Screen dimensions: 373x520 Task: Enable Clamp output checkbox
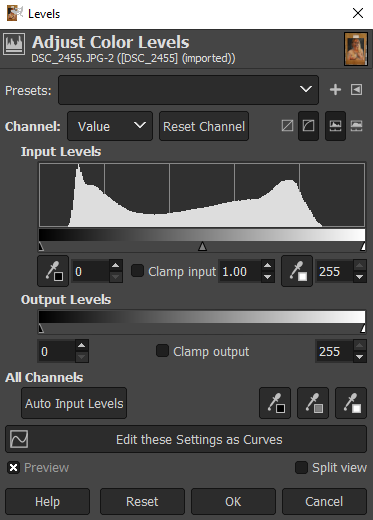pyautogui.click(x=162, y=351)
